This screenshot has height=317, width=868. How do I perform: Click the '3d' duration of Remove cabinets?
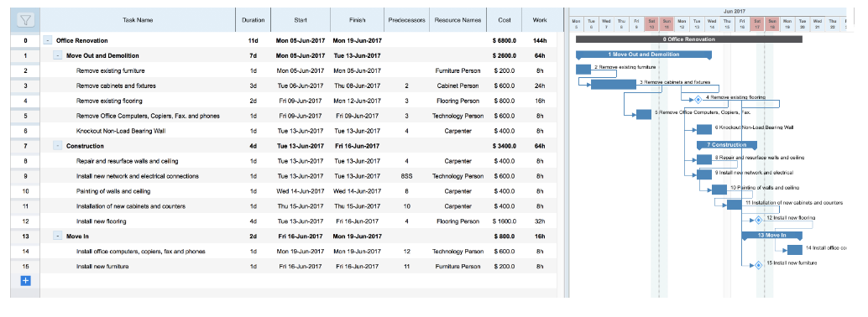pyautogui.click(x=253, y=86)
